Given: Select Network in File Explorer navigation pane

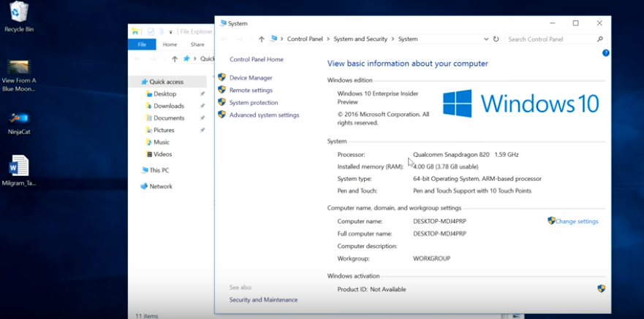Looking at the screenshot, I should pyautogui.click(x=161, y=186).
